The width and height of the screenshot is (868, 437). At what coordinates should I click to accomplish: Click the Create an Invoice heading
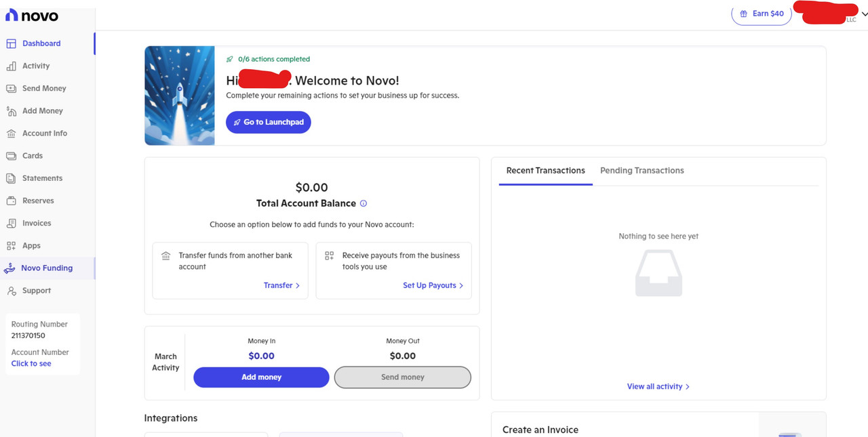coord(540,430)
